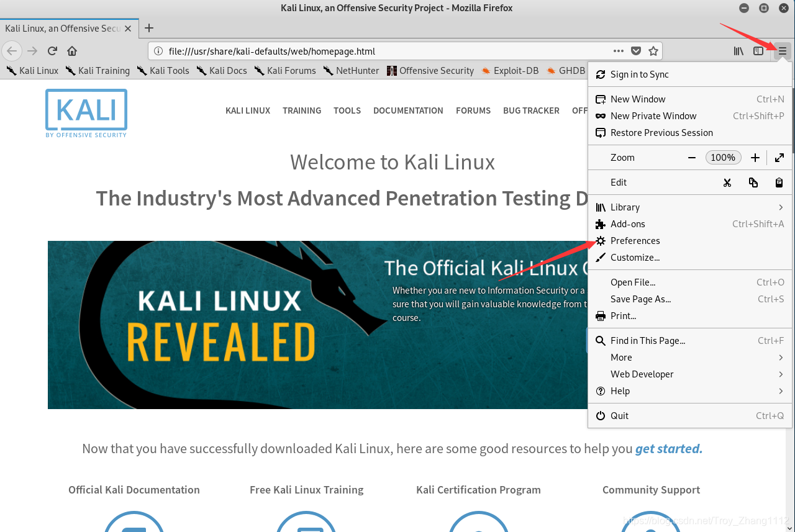
Task: Quit Firefox from the menu
Action: 690,416
